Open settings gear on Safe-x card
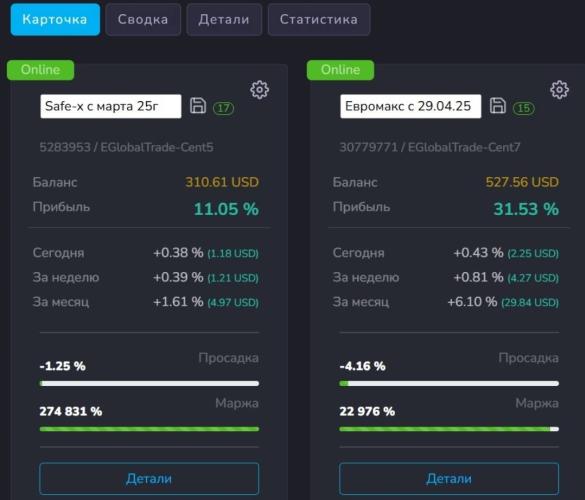 tap(259, 90)
